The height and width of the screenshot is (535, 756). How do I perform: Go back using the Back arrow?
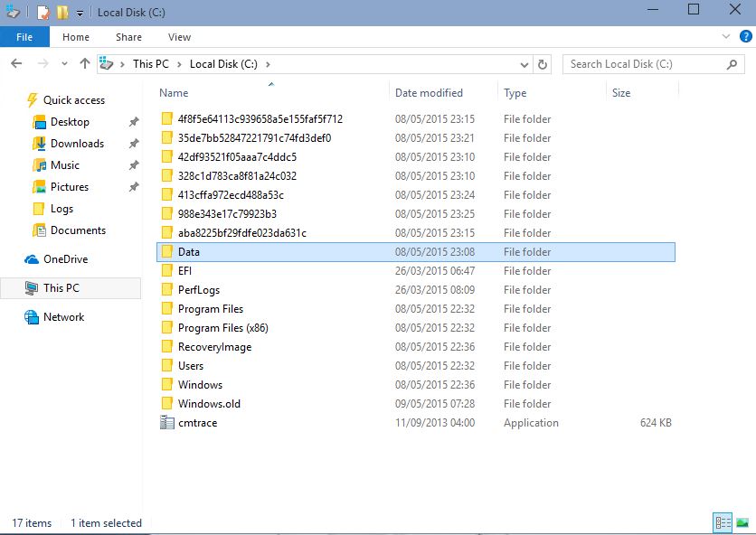16,64
